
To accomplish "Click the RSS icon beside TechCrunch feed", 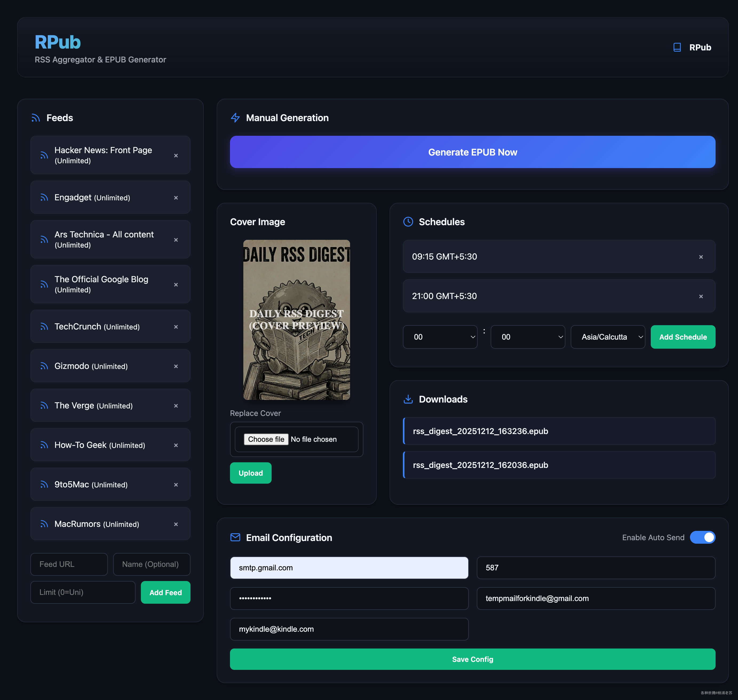I will [x=44, y=327].
